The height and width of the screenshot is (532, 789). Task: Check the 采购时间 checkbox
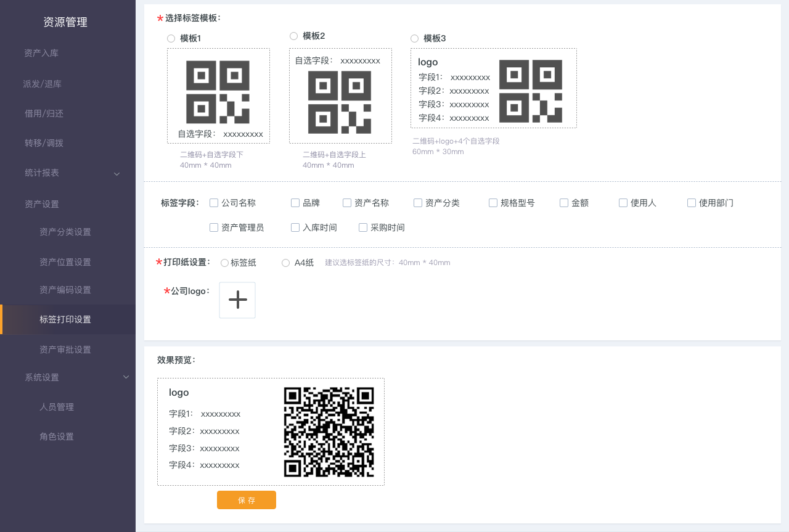[363, 227]
